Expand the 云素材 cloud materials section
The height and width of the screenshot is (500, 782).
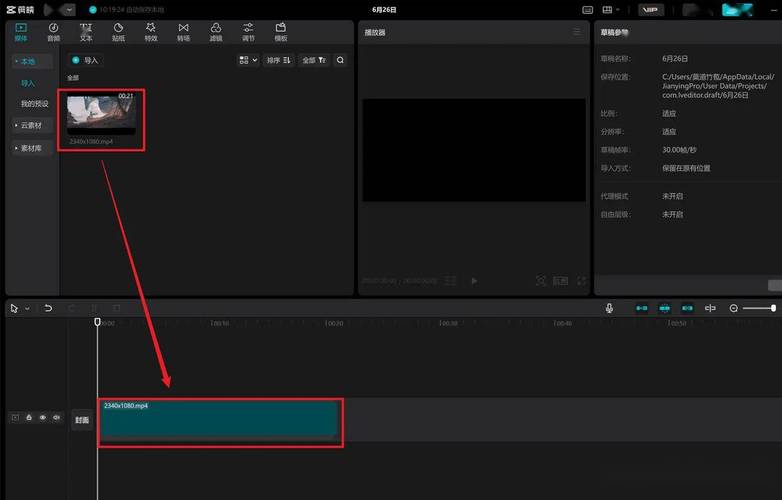coord(32,125)
